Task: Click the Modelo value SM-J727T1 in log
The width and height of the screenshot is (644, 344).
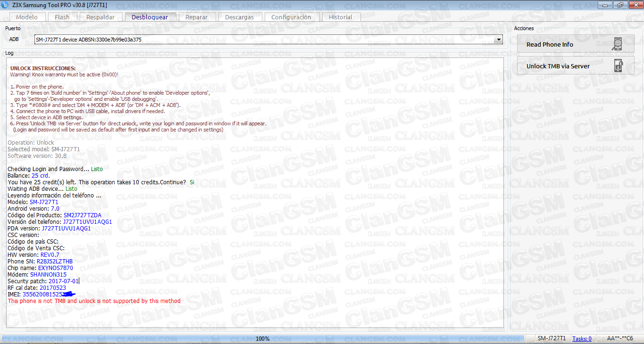Action: coord(44,202)
